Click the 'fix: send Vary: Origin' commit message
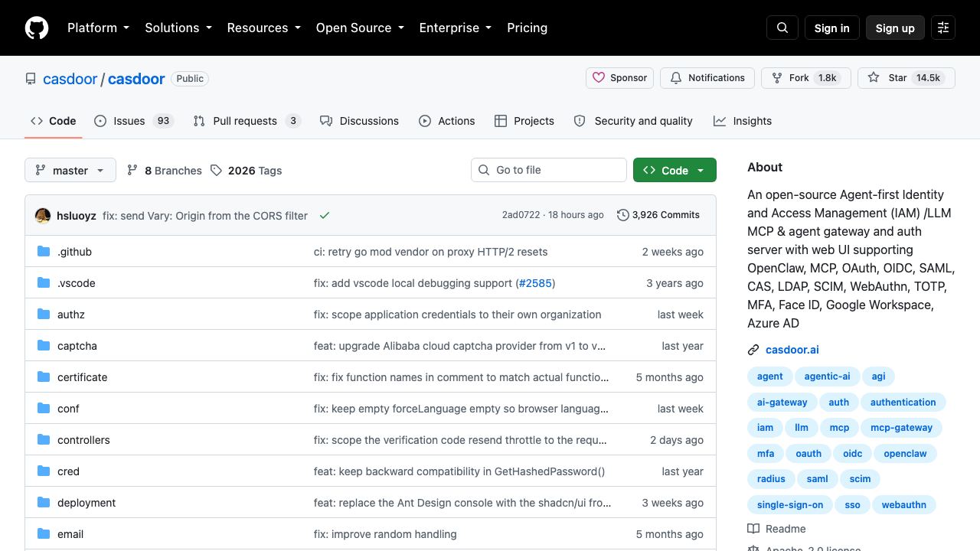The width and height of the screenshot is (980, 551). pos(205,216)
